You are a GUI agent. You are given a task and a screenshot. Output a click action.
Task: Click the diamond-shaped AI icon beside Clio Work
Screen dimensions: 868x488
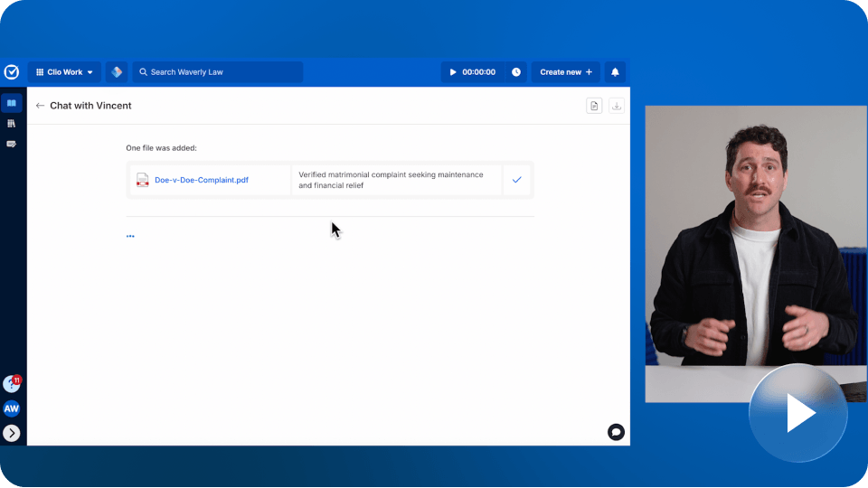click(x=116, y=72)
